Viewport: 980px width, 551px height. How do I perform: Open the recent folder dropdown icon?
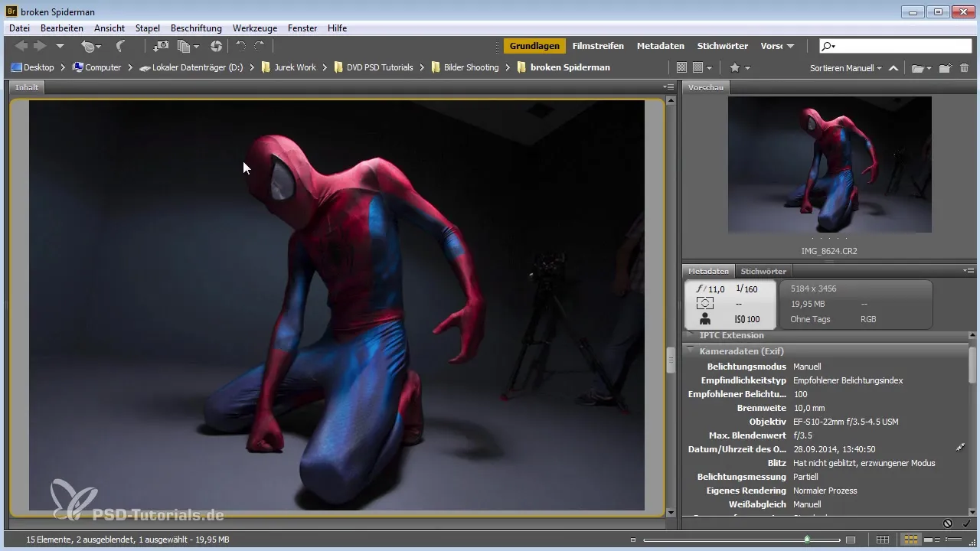(x=921, y=67)
